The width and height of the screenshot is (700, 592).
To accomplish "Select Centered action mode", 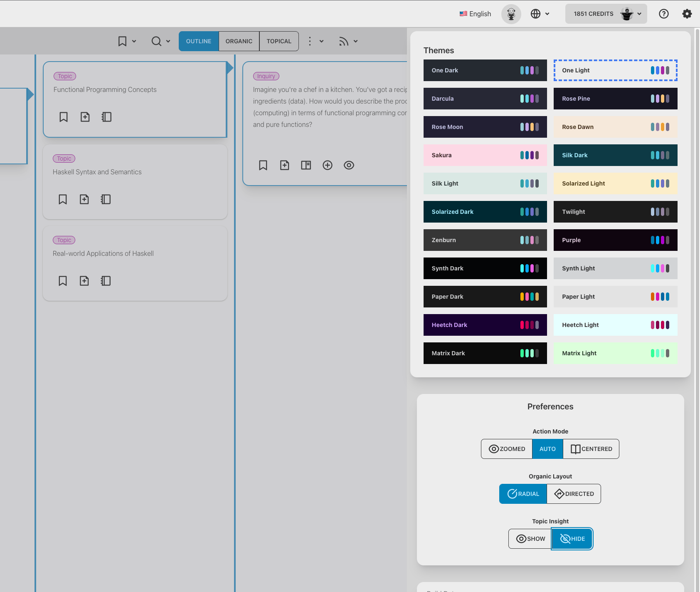I will point(591,449).
